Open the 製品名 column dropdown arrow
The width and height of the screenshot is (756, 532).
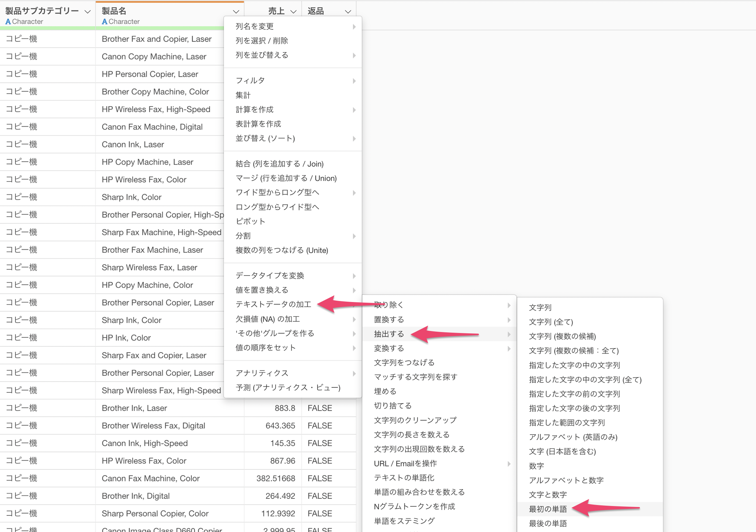pyautogui.click(x=236, y=12)
